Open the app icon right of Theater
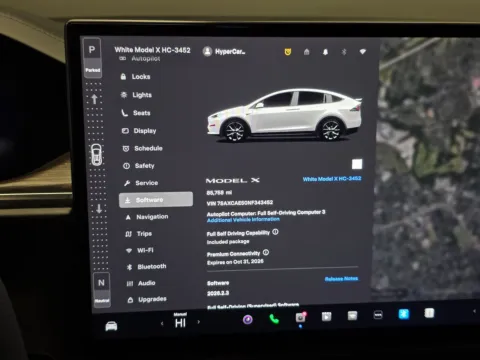The height and width of the screenshot is (360, 480). 352,315
